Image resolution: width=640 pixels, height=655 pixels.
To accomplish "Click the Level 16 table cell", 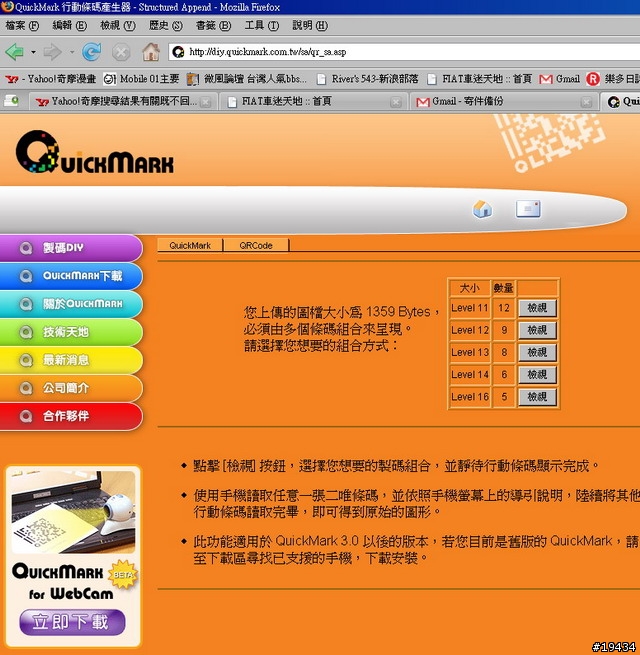I will 470,397.
